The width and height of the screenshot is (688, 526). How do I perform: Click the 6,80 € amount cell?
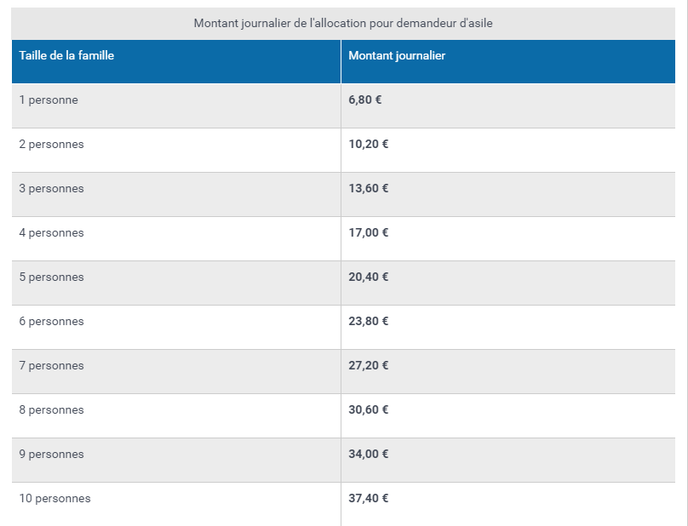pos(365,100)
